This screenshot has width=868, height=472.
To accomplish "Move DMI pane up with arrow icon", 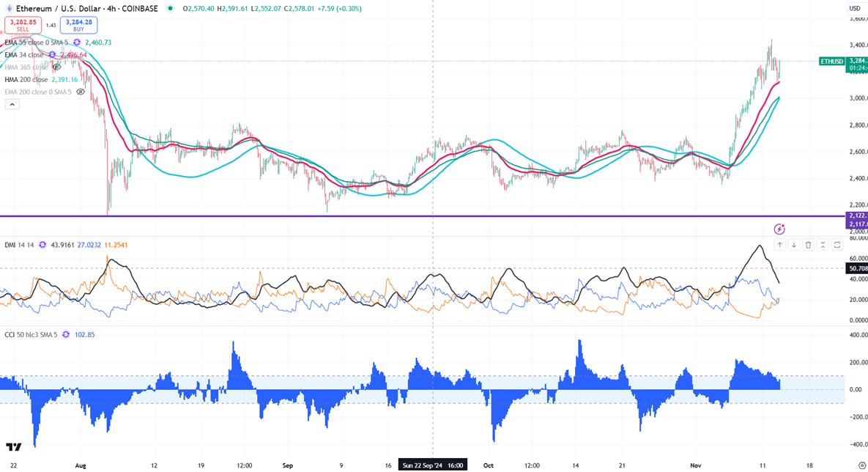I will [779, 245].
